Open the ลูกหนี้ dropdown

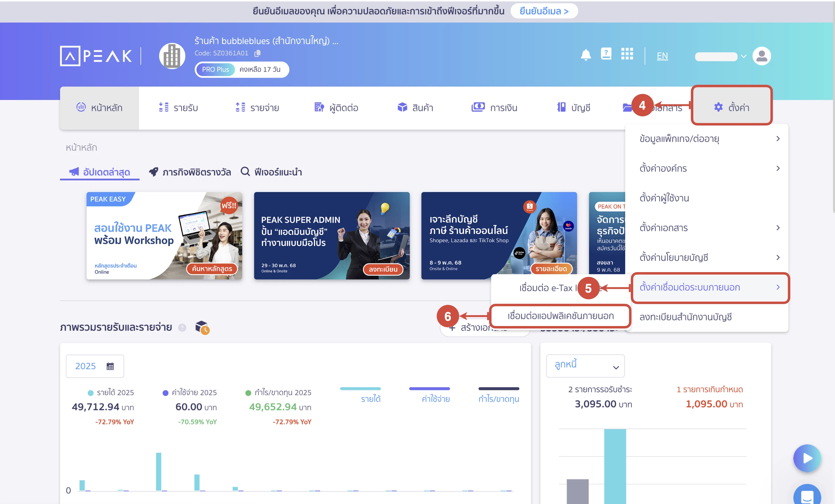585,366
